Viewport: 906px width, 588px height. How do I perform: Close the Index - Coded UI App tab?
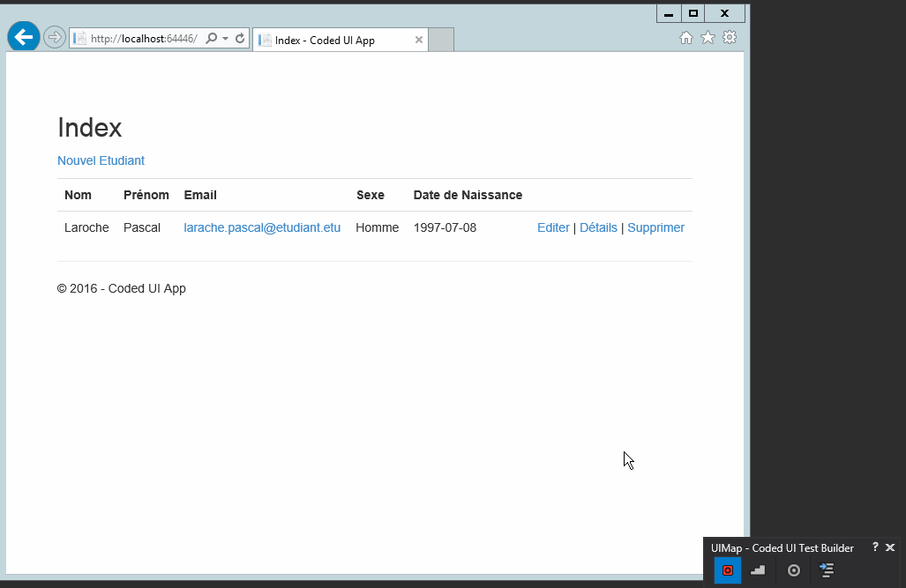pyautogui.click(x=419, y=41)
